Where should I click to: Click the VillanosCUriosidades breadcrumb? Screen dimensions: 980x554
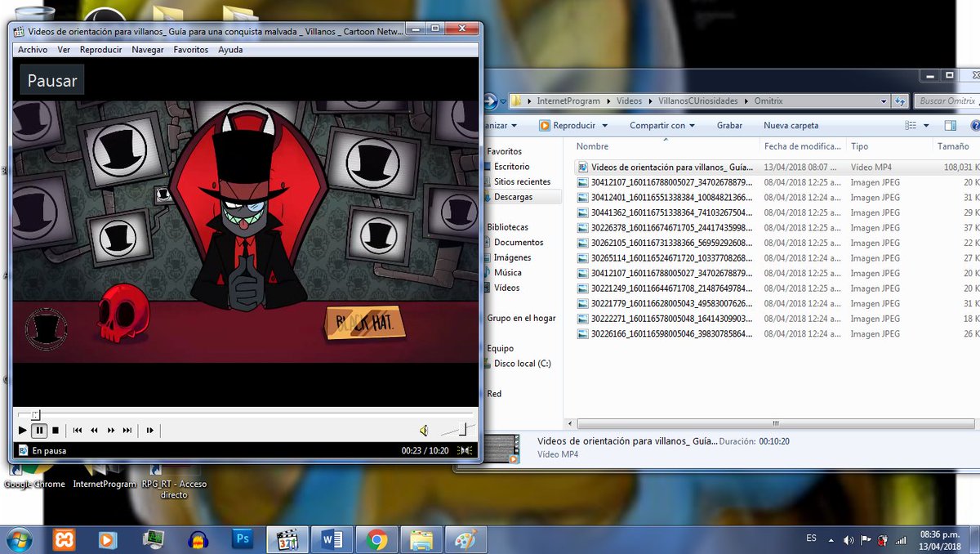[698, 101]
